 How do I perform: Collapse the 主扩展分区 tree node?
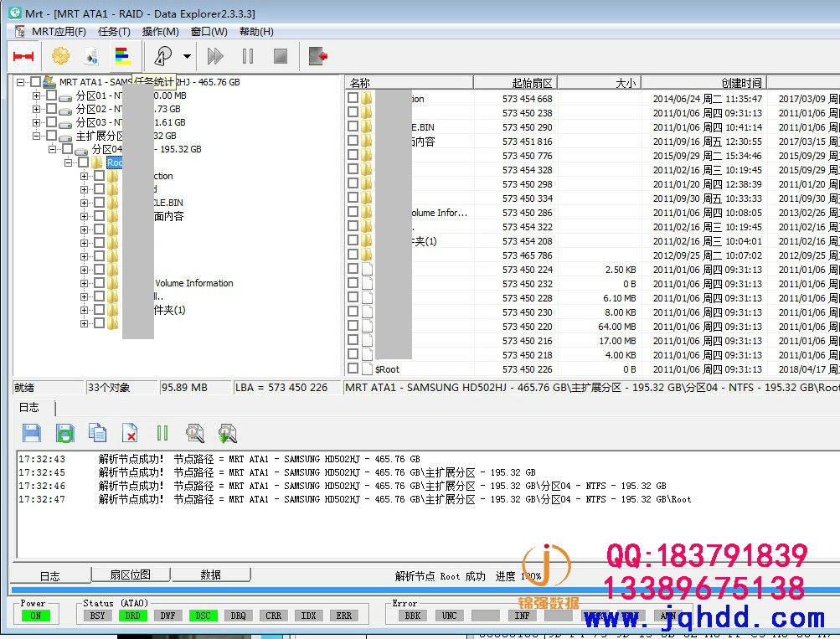click(36, 136)
